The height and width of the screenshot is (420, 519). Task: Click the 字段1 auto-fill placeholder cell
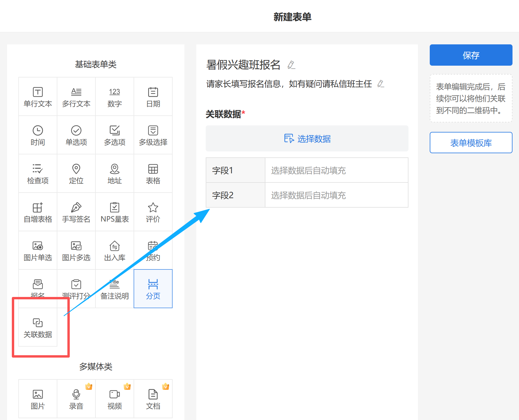point(337,170)
